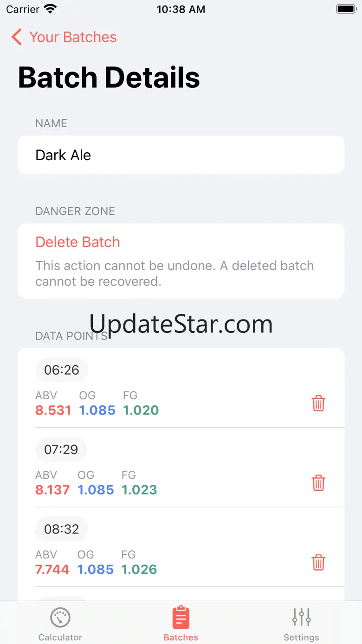Switch to the Calculator tab label
The image size is (362, 644).
coord(60,637)
